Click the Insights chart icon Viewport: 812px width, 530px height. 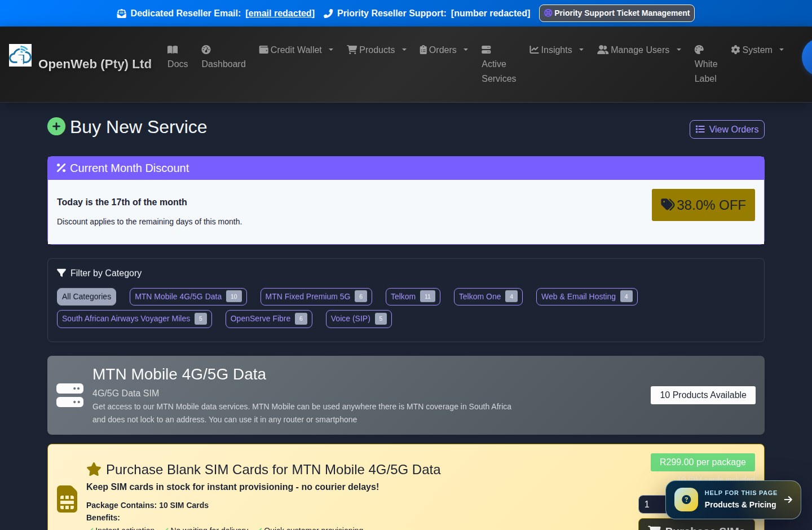click(x=534, y=50)
